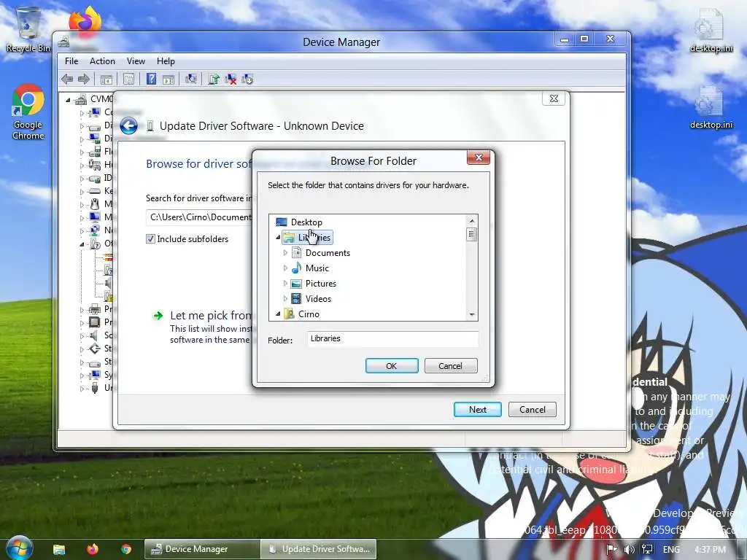This screenshot has height=560, width=747.
Task: Select the Mice device mouse icon in tree
Action: [x=95, y=204]
